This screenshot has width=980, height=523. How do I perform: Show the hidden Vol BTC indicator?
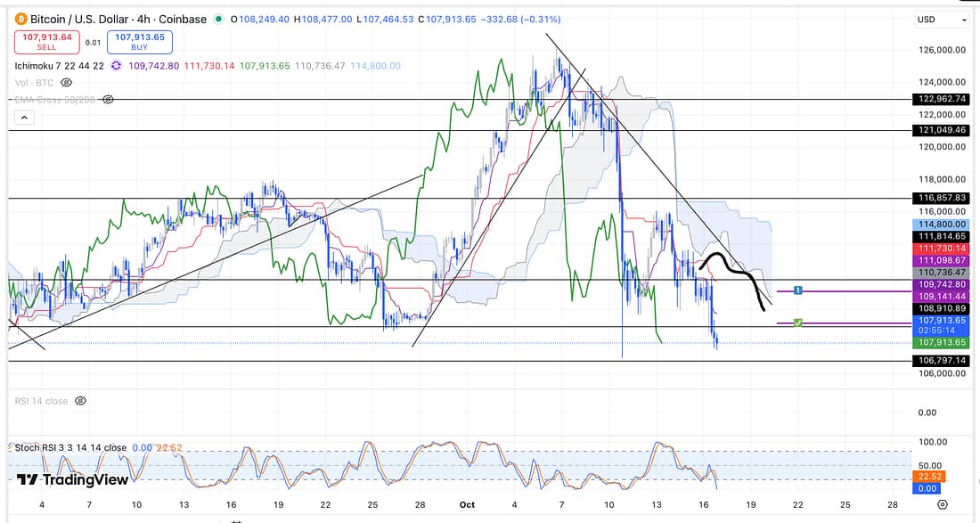click(65, 82)
